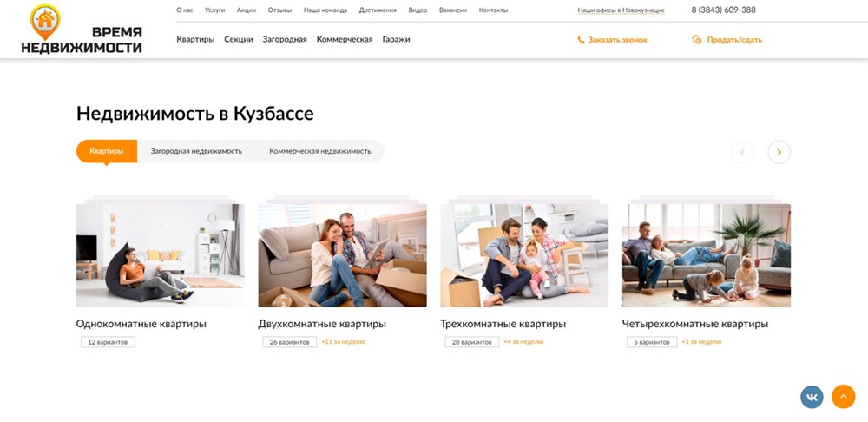
Task: Go to the Гаражи category
Action: tap(396, 39)
